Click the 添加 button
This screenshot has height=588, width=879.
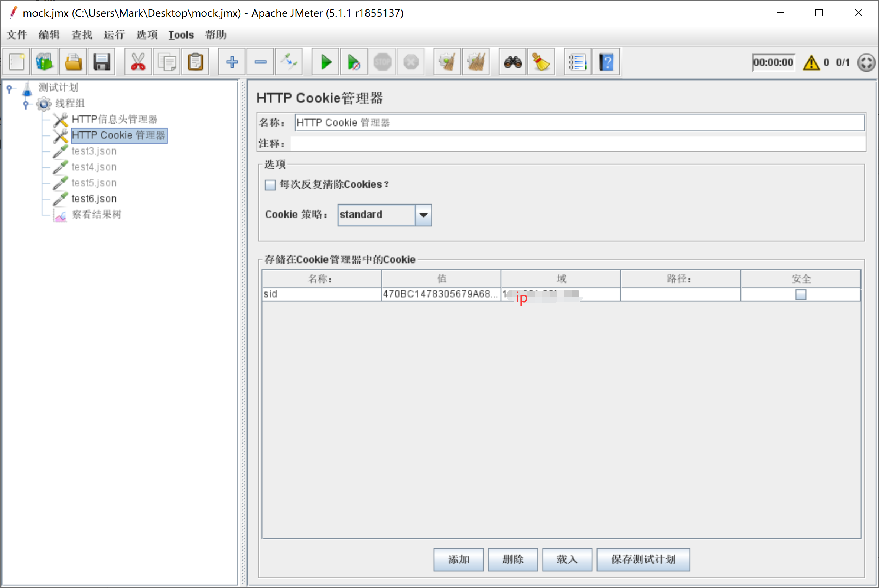pyautogui.click(x=459, y=559)
